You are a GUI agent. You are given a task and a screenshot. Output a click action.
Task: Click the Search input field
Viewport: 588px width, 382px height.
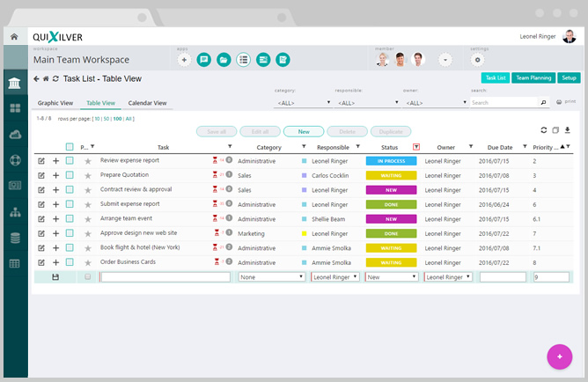pyautogui.click(x=503, y=102)
